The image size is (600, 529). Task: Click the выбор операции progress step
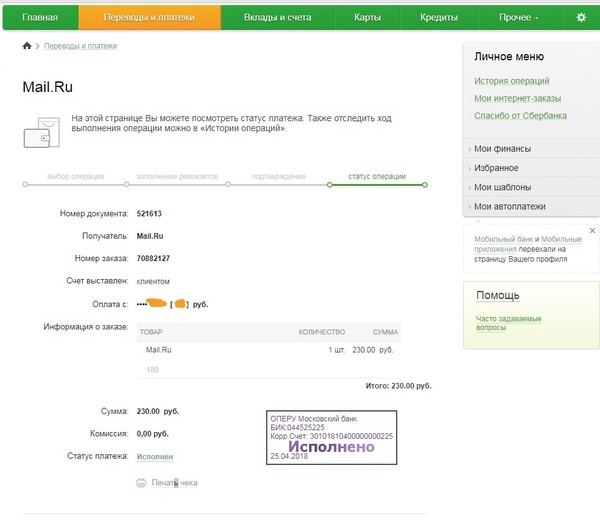point(76,176)
